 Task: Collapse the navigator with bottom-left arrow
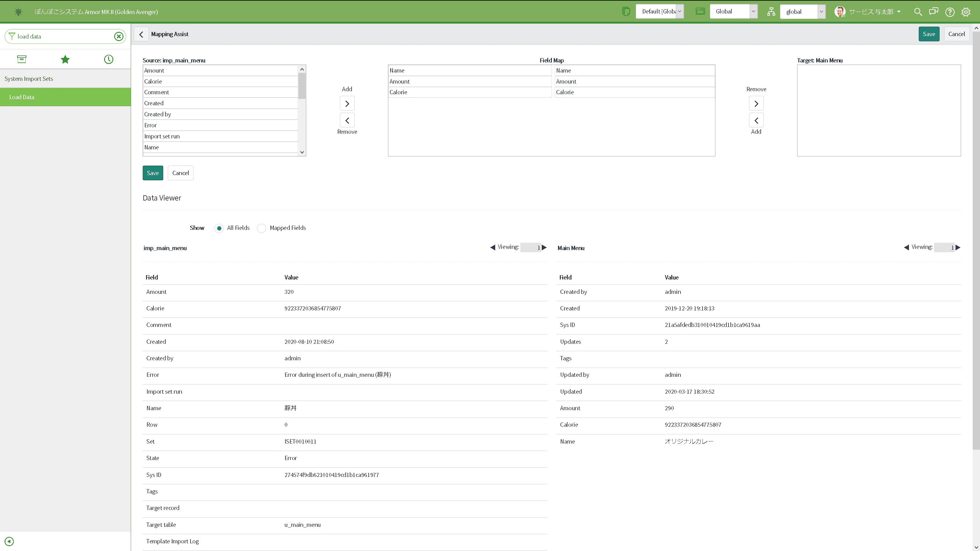9,541
